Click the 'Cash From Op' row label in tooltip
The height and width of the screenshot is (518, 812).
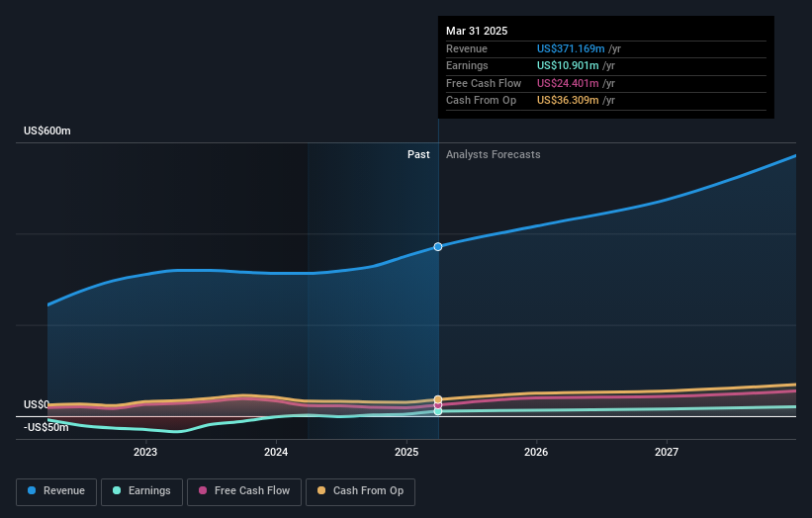coord(481,101)
